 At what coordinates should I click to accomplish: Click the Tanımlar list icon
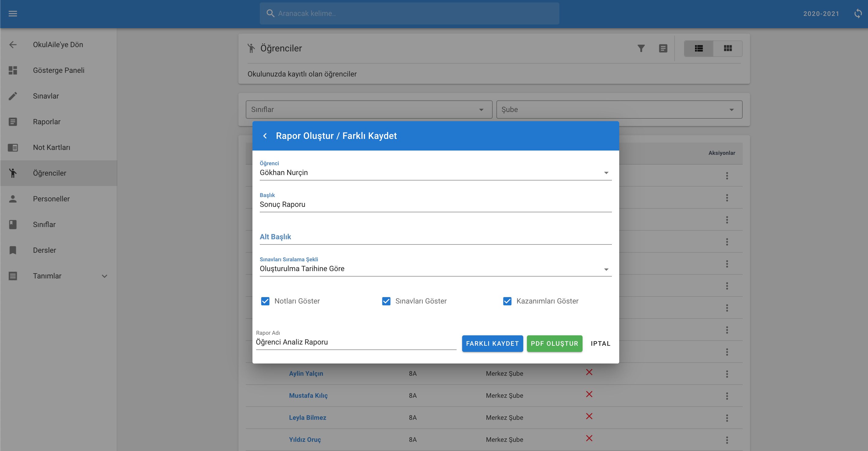pos(13,276)
